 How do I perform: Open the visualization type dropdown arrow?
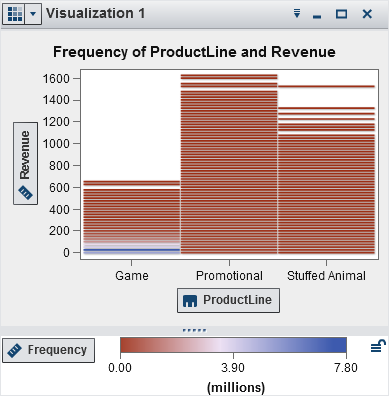(x=33, y=14)
